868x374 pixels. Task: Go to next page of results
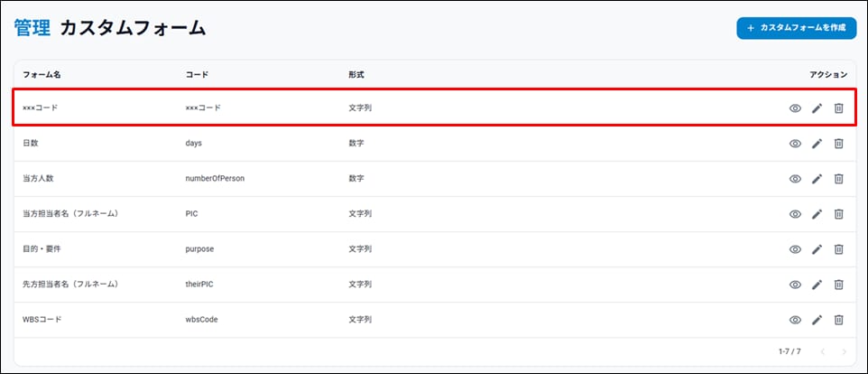coord(844,351)
